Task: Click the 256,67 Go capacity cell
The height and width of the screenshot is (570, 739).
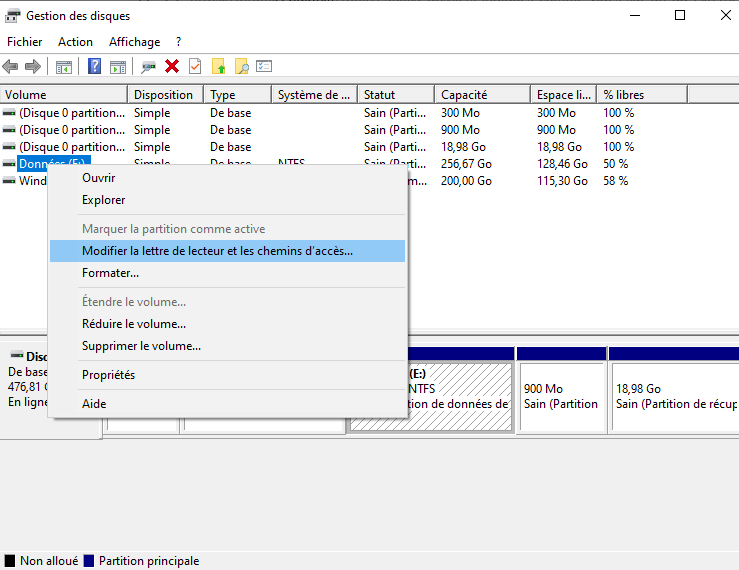Action: click(466, 164)
